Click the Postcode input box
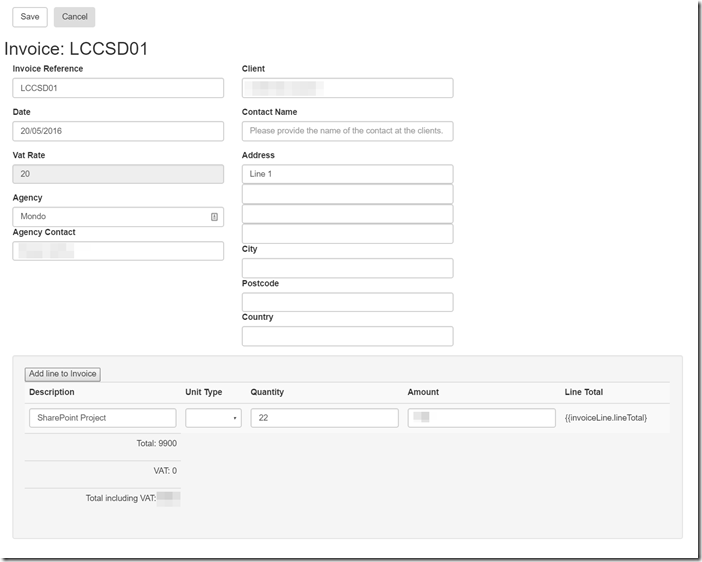 (x=347, y=302)
